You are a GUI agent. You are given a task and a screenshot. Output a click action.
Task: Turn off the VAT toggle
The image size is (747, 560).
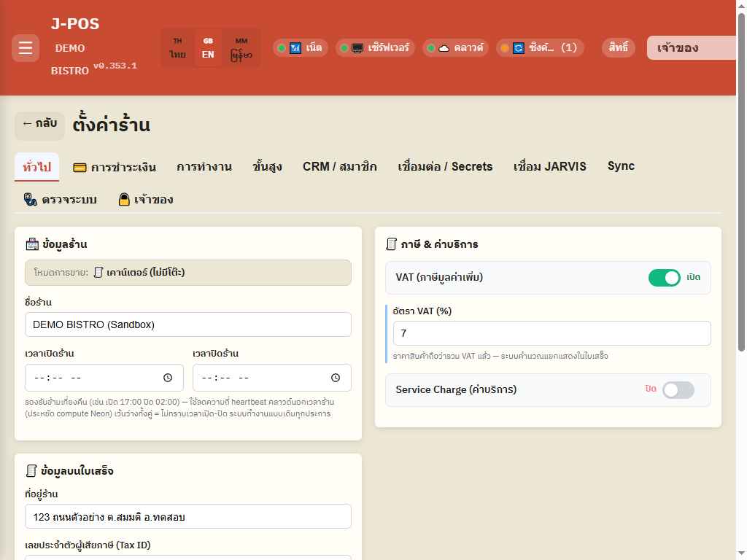pyautogui.click(x=664, y=278)
